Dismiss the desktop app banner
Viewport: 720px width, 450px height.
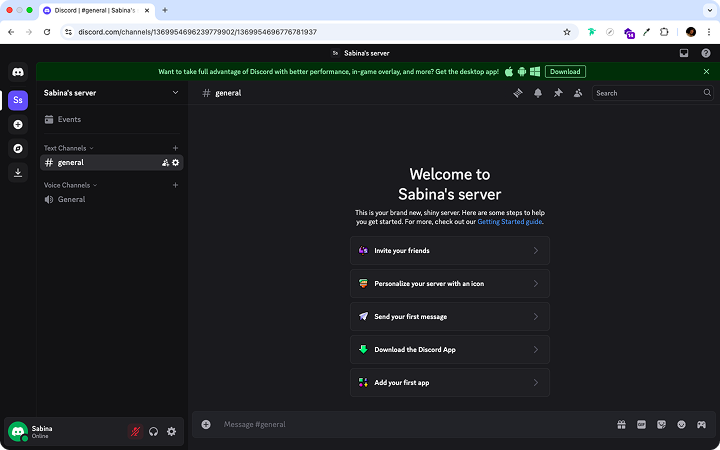(x=706, y=72)
